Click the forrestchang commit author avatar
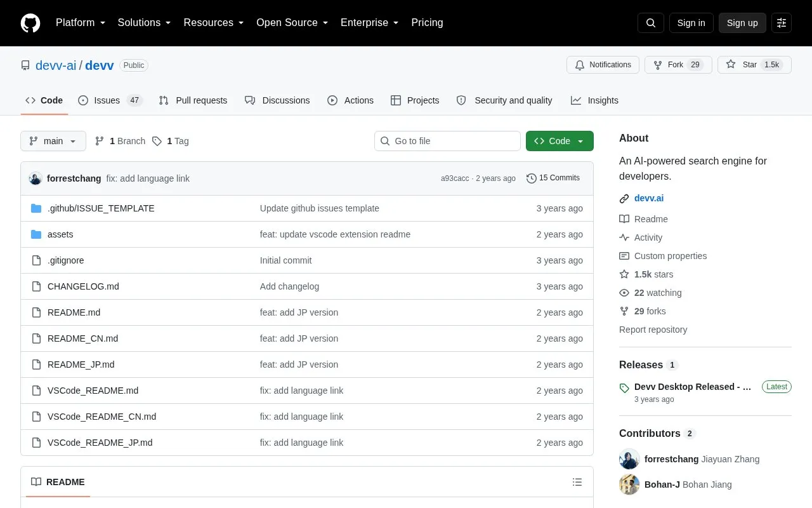812x508 pixels. pyautogui.click(x=36, y=178)
